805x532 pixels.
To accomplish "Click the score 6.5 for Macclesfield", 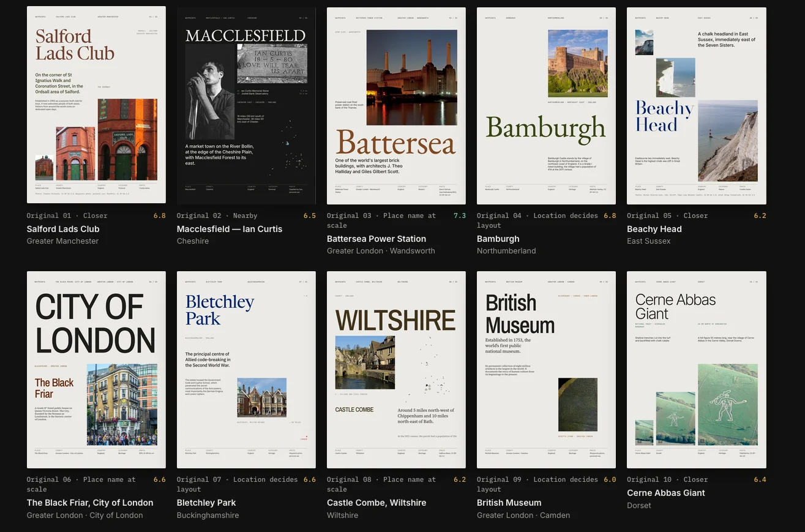I will click(x=310, y=215).
